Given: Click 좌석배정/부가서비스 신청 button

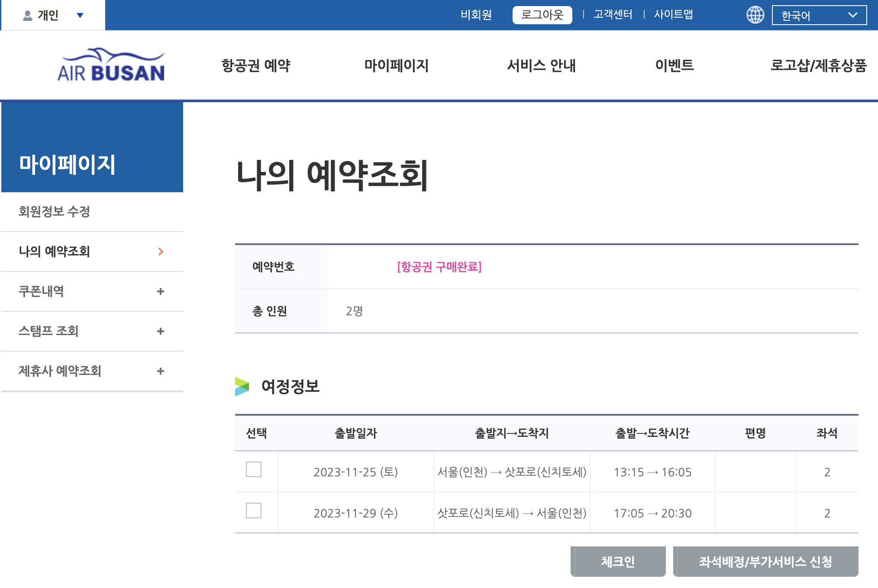Looking at the screenshot, I should (x=765, y=562).
